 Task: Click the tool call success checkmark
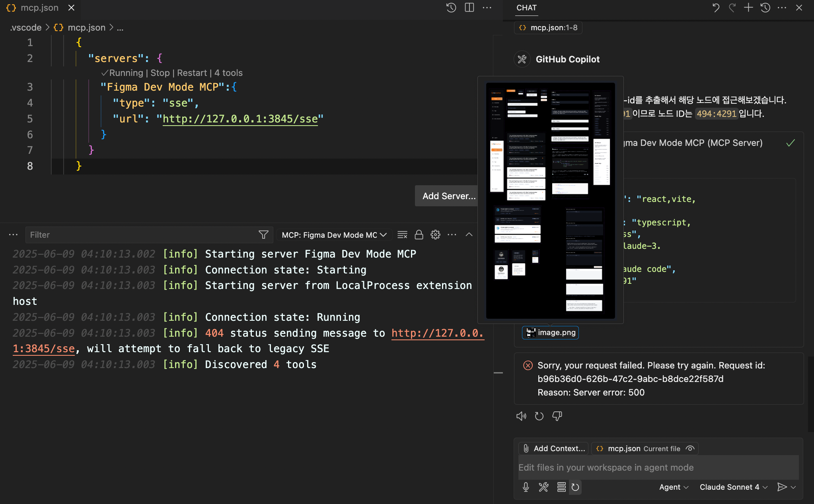tap(791, 143)
